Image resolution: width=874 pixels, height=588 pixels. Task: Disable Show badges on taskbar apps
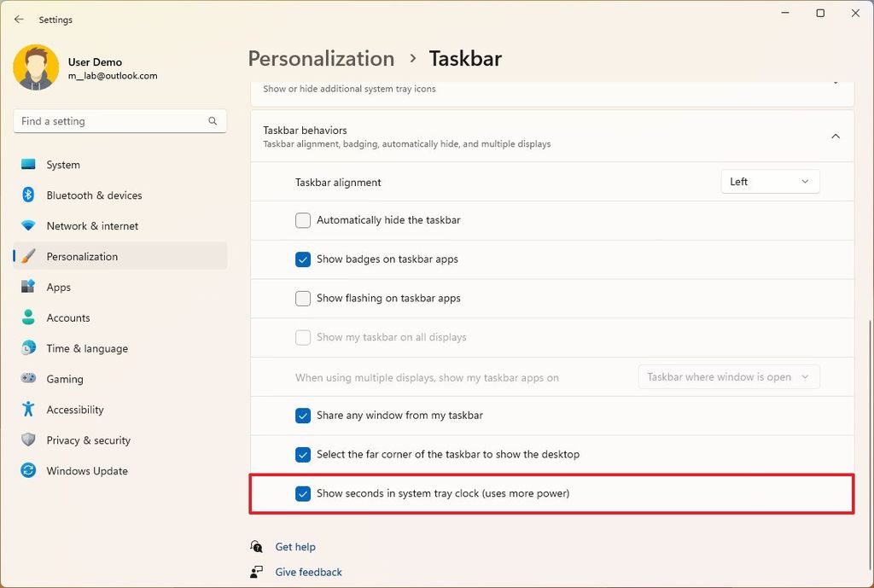pos(303,259)
